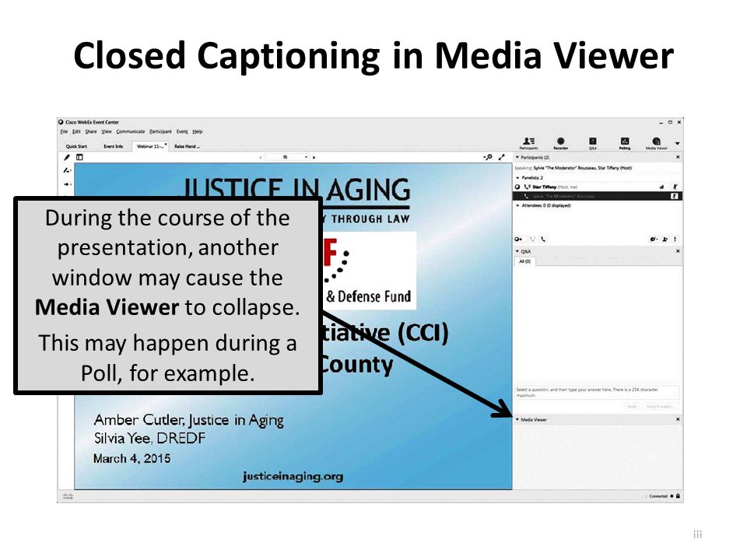Click the signal strength icon for Star Tiffany
Image resolution: width=747 pixels, height=560 pixels.
(661, 187)
